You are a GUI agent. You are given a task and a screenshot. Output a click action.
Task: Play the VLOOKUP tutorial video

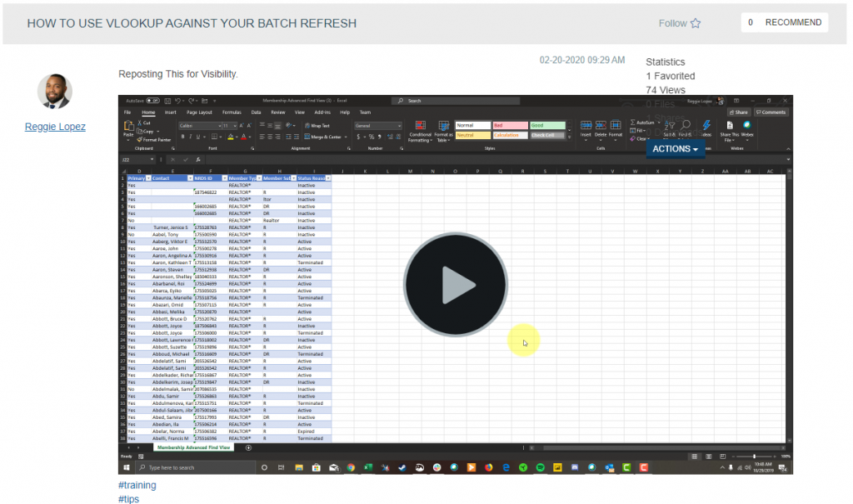(x=455, y=285)
